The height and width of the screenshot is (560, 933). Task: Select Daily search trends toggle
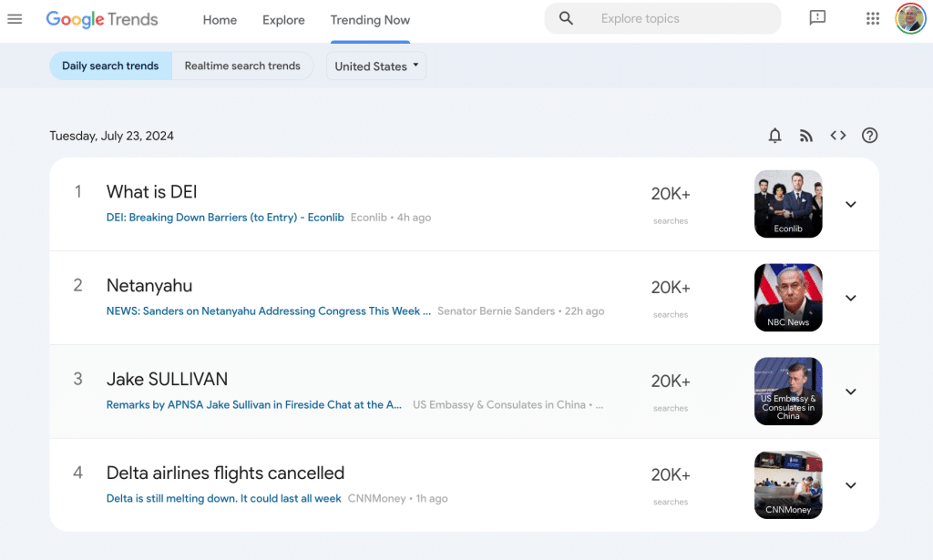coord(110,66)
